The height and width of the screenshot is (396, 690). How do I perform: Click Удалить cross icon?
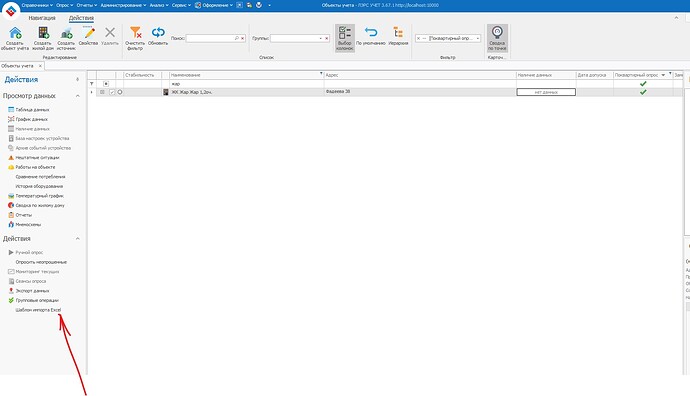[x=110, y=33]
